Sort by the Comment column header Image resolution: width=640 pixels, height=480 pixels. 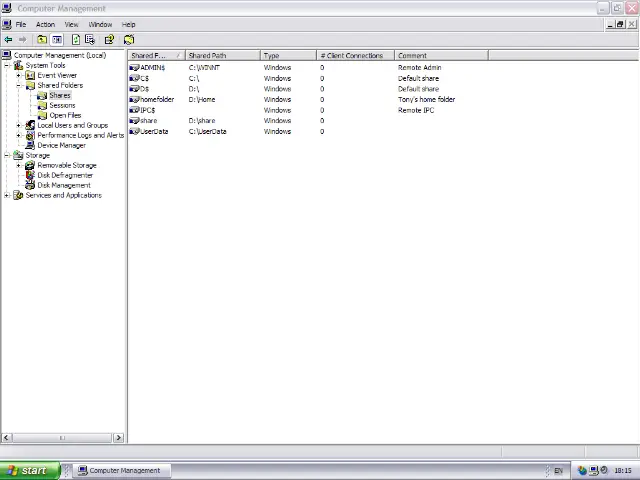442,56
